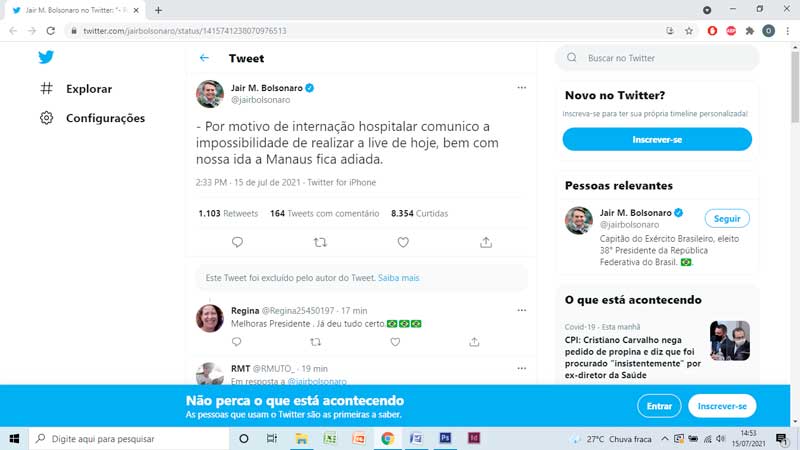Reply to Bolsonaro's tweet via comment icon
Screen dimensions: 800x450
[x=237, y=242]
